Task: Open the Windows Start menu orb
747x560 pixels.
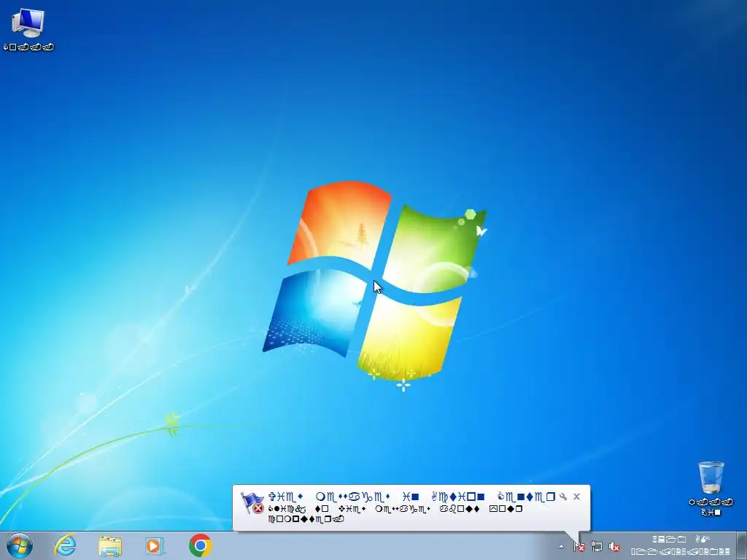Action: click(20, 545)
